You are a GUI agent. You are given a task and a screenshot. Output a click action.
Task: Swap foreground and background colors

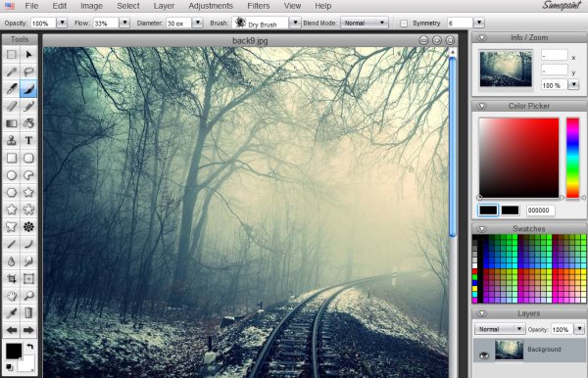[30, 346]
